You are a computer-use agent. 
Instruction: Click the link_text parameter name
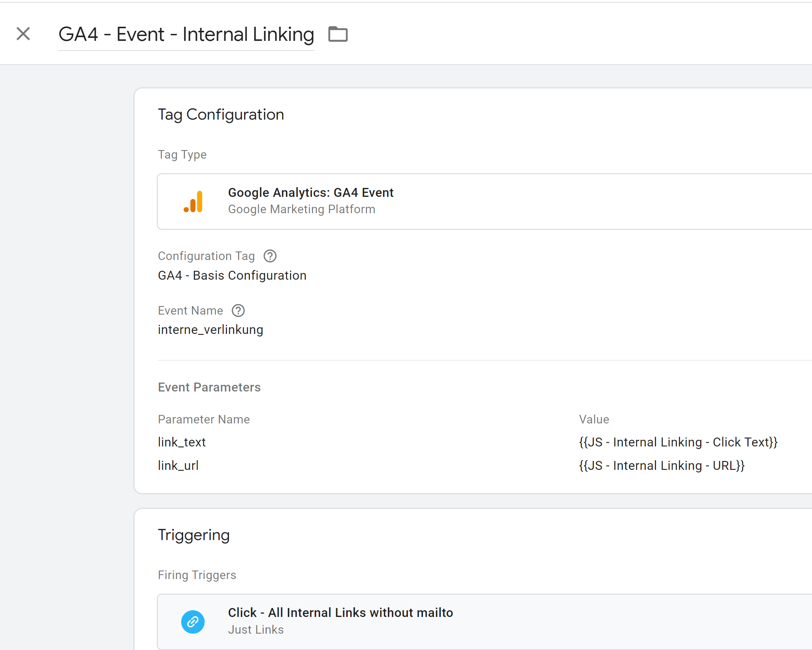pos(182,442)
